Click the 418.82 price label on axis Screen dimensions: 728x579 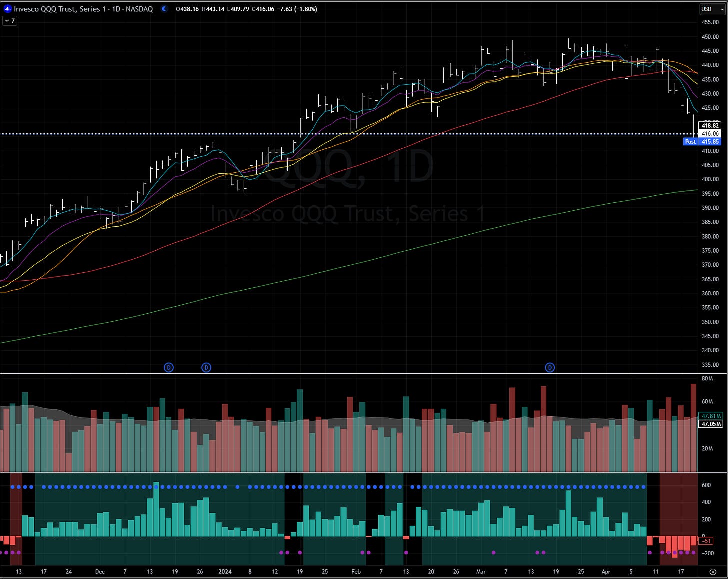pyautogui.click(x=710, y=126)
